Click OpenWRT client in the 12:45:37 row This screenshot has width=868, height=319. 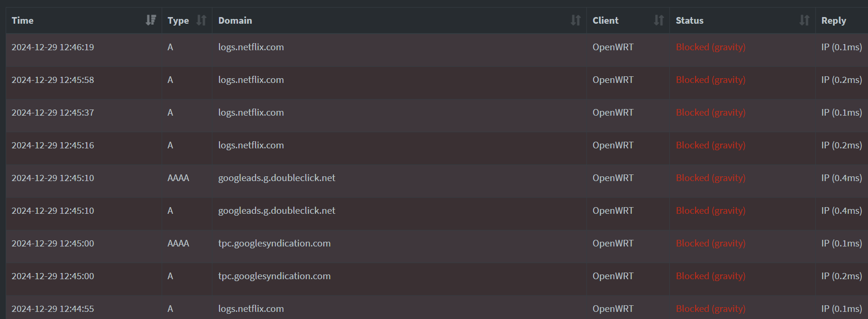tap(613, 112)
